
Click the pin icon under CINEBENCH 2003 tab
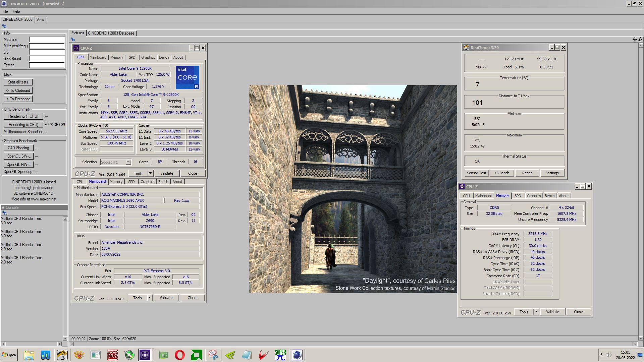pyautogui.click(x=4, y=26)
